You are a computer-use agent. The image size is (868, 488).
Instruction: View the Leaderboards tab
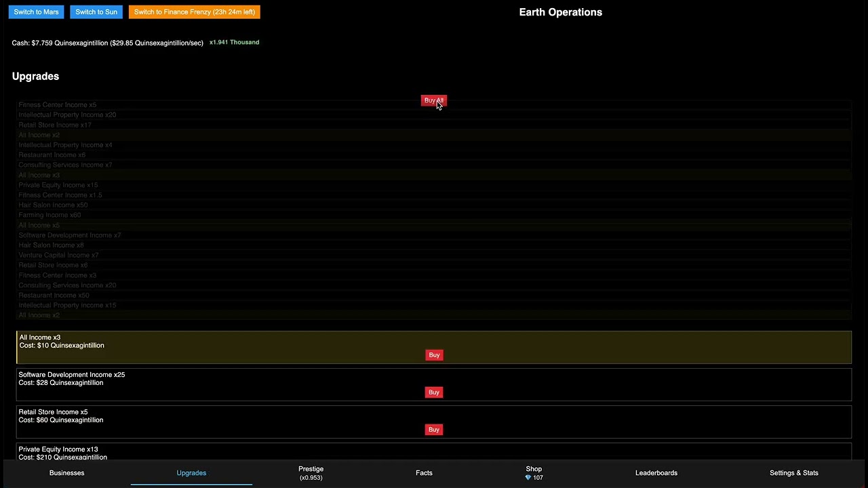[x=656, y=473]
